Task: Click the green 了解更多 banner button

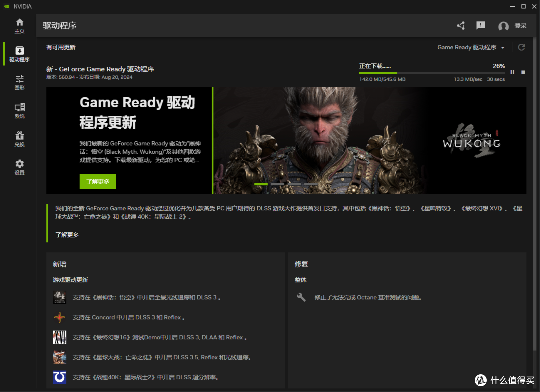Action: [98, 181]
